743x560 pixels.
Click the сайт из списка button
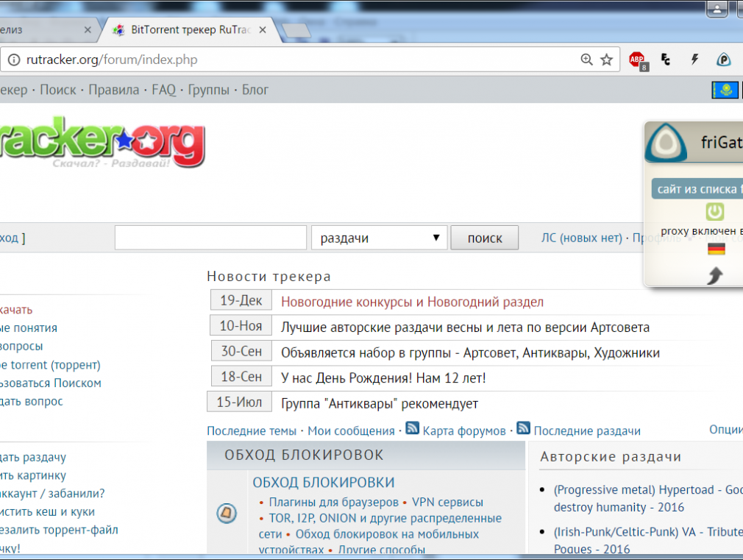pyautogui.click(x=697, y=188)
